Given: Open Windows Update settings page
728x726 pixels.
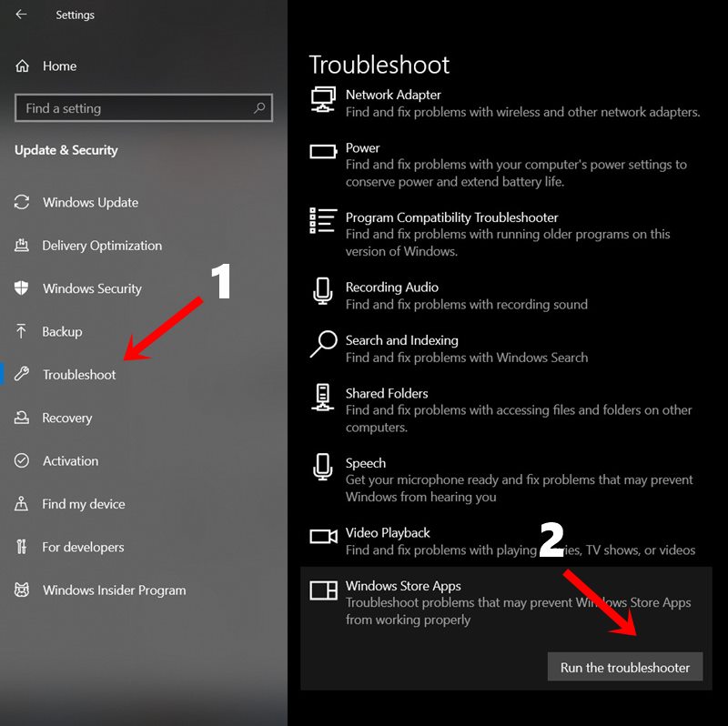Looking at the screenshot, I should coord(91,202).
